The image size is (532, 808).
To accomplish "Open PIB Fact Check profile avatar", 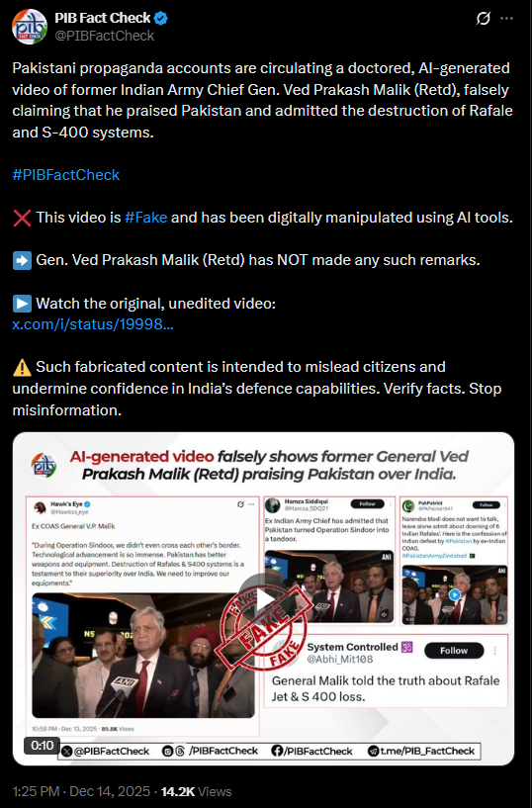I will pyautogui.click(x=30, y=27).
